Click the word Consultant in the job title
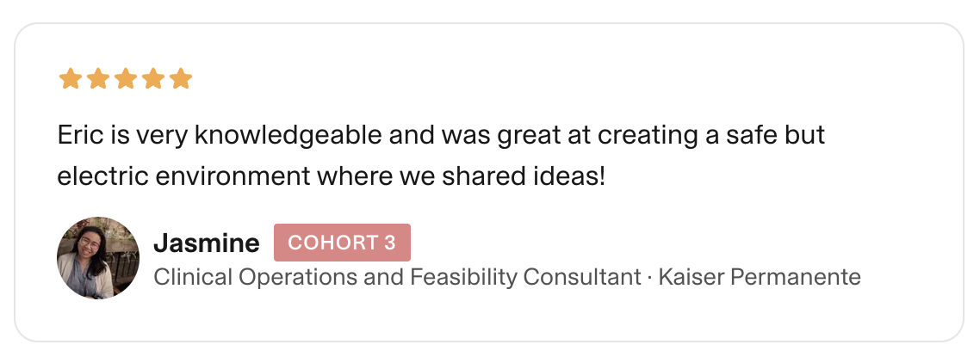The width and height of the screenshot is (980, 363). click(580, 278)
